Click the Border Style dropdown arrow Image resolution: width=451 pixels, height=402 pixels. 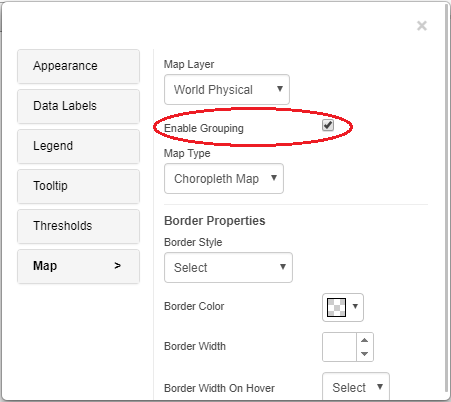pyautogui.click(x=283, y=267)
